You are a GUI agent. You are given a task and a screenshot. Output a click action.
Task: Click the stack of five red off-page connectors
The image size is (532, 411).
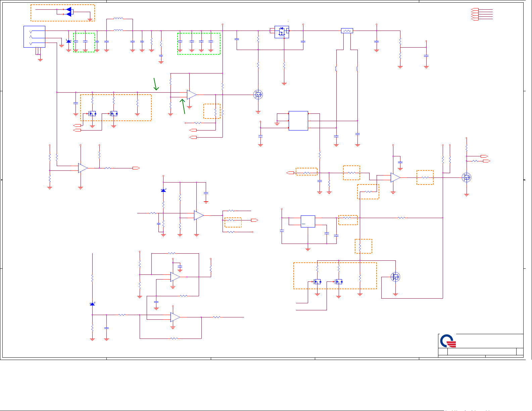475,14
